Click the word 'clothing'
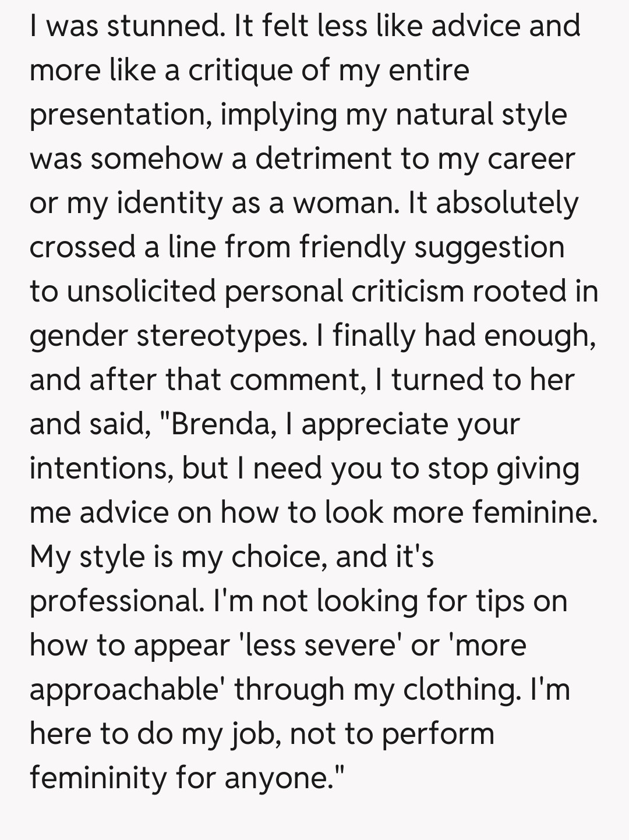This screenshot has width=629, height=840. coord(460,690)
